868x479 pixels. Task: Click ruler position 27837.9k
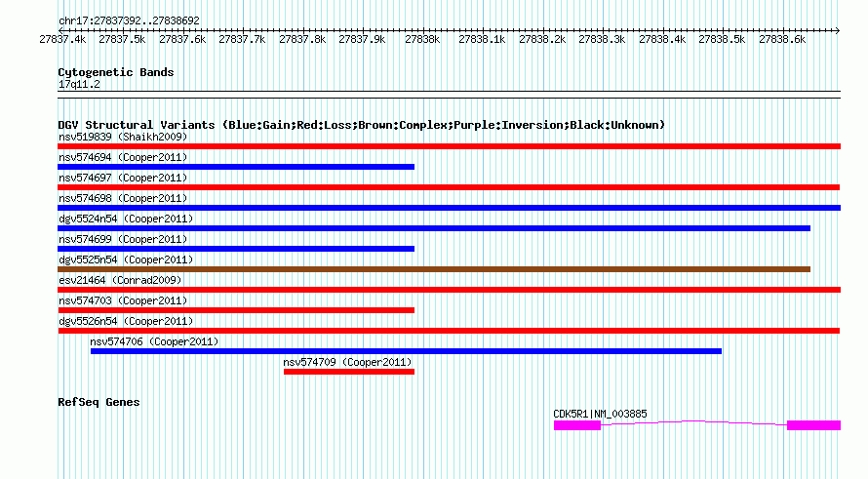[363, 39]
